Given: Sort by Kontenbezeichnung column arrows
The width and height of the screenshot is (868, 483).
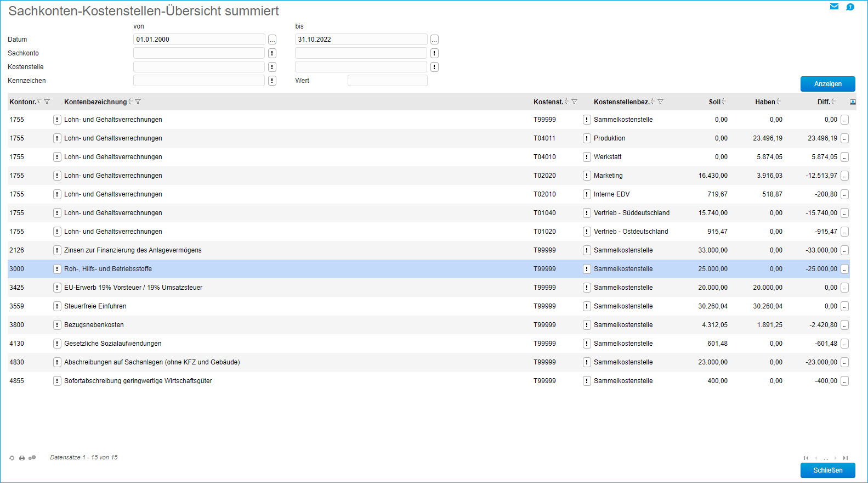Looking at the screenshot, I should 131,102.
